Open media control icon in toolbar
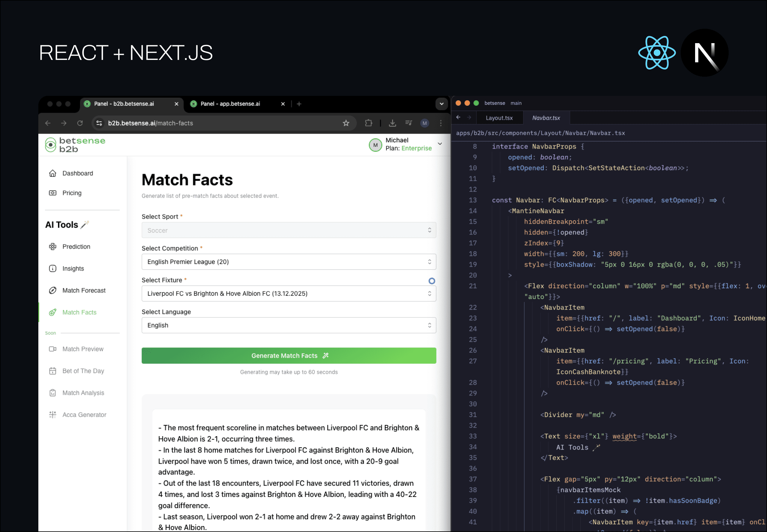Viewport: 767px width, 532px height. point(409,123)
